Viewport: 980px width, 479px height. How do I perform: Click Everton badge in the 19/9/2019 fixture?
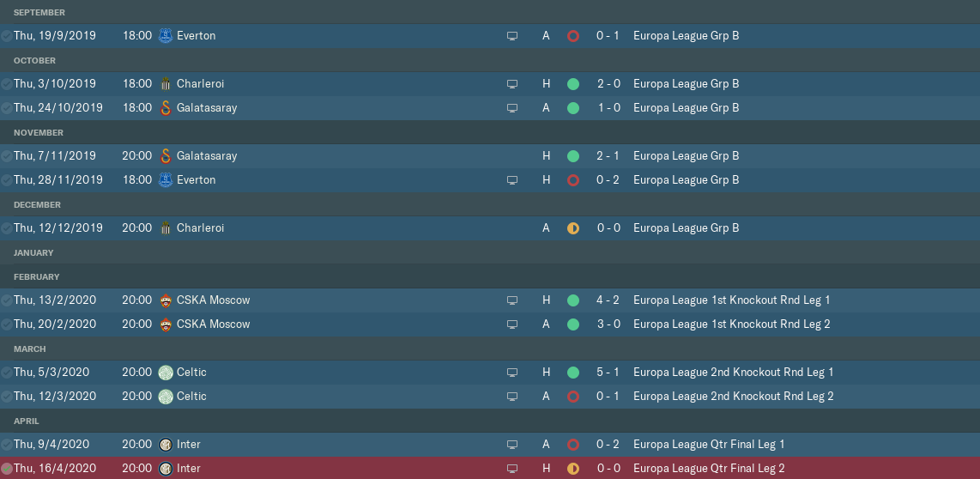pos(166,36)
